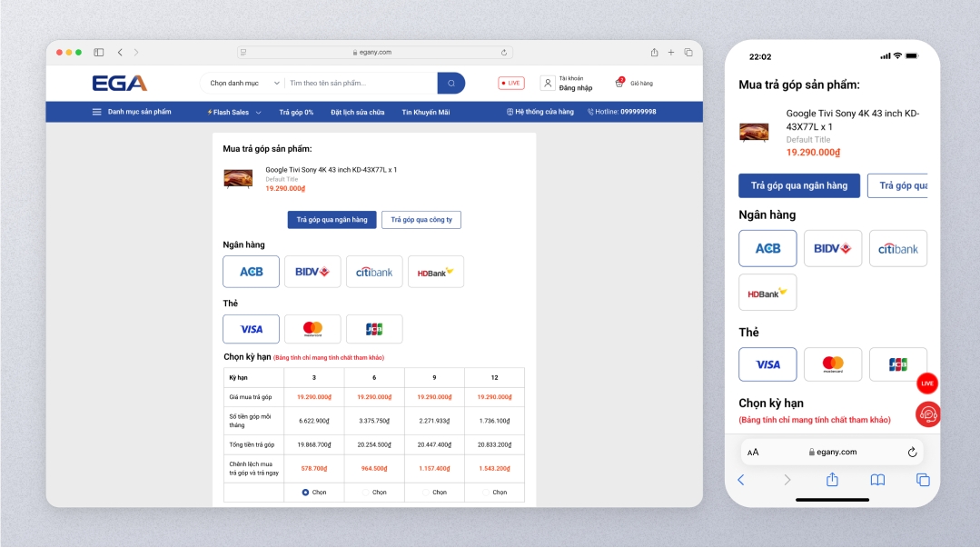Select the 6-month term radio button
This screenshot has width=980, height=548.
point(366,493)
